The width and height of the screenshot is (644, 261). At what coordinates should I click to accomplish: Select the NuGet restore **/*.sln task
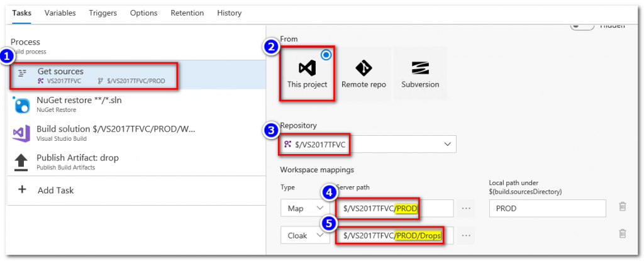pos(136,104)
